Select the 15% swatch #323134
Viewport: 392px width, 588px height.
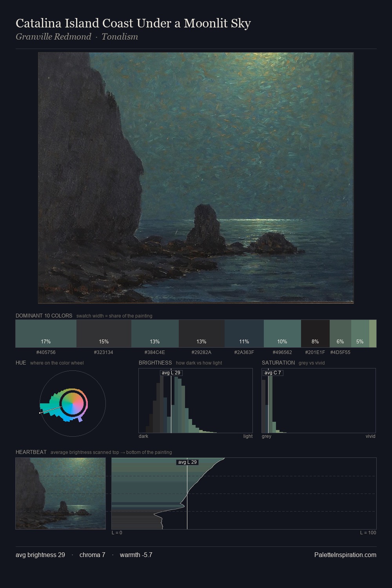click(104, 334)
